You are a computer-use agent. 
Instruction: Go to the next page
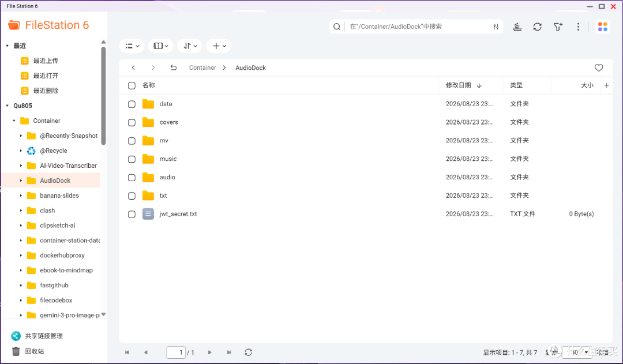click(x=210, y=352)
